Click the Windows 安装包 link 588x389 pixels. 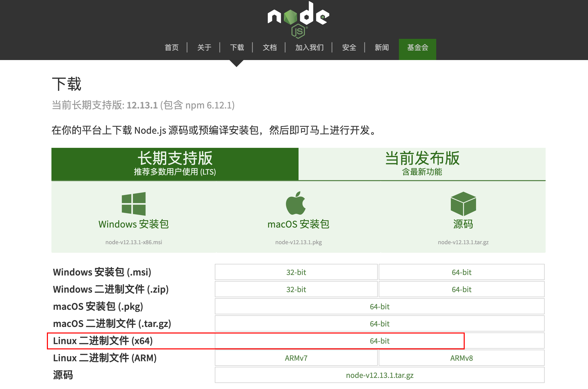coord(134,224)
